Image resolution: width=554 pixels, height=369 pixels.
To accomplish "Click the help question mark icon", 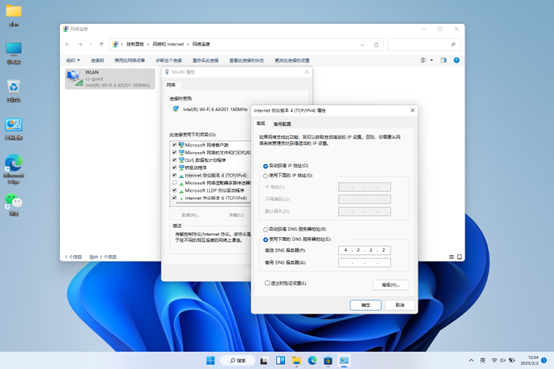I will 456,60.
